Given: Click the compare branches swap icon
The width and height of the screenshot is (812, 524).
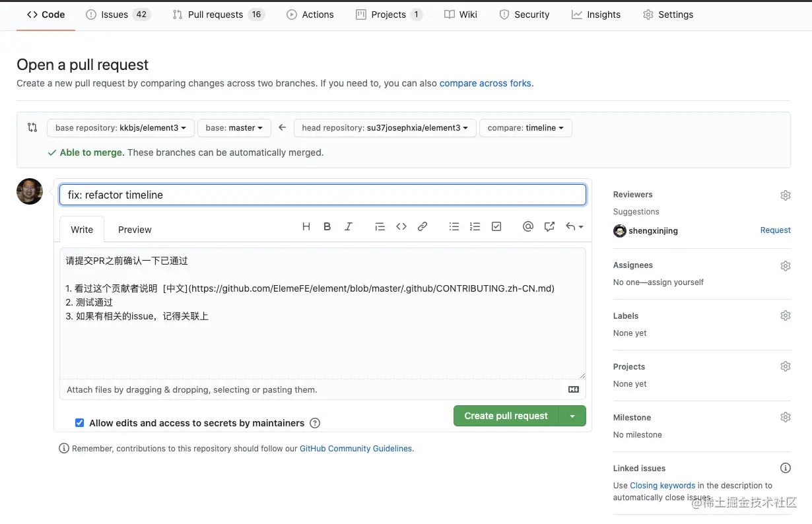Looking at the screenshot, I should click(x=32, y=127).
